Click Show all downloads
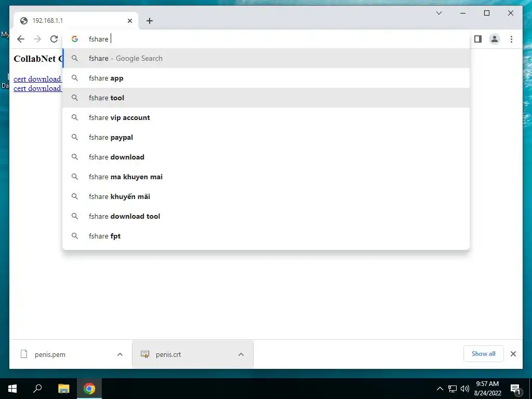The height and width of the screenshot is (399, 532). (x=484, y=354)
